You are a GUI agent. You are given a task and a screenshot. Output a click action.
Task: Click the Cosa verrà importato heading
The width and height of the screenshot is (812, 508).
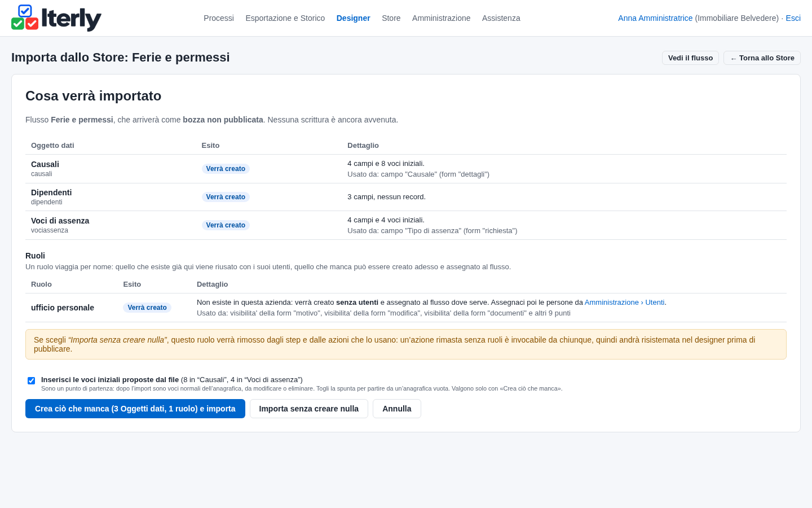click(94, 96)
